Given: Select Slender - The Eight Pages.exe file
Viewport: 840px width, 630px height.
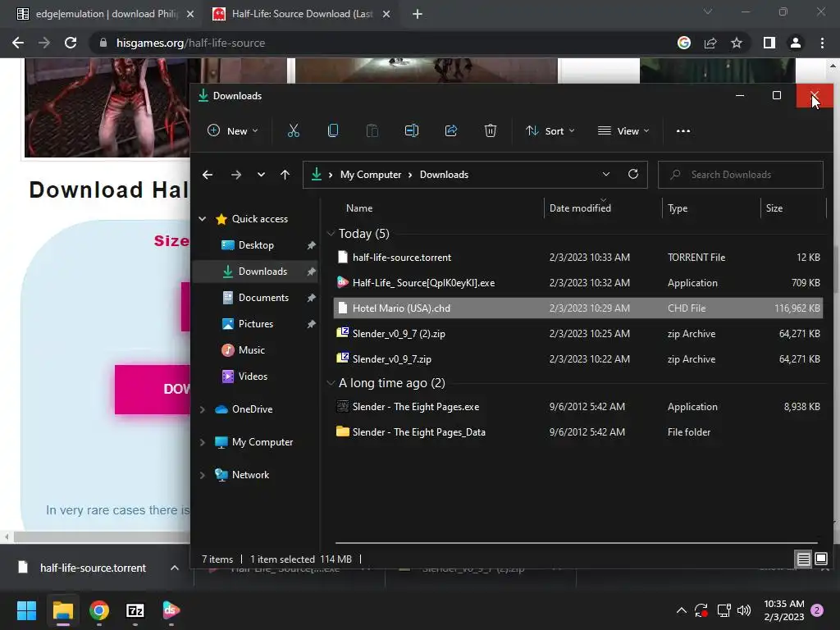Looking at the screenshot, I should pos(578,407).
